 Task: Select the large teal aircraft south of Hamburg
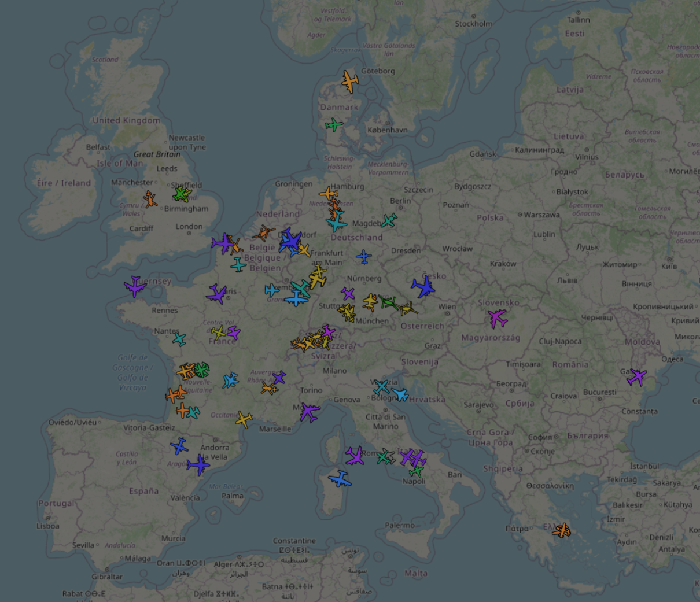pyautogui.click(x=336, y=221)
